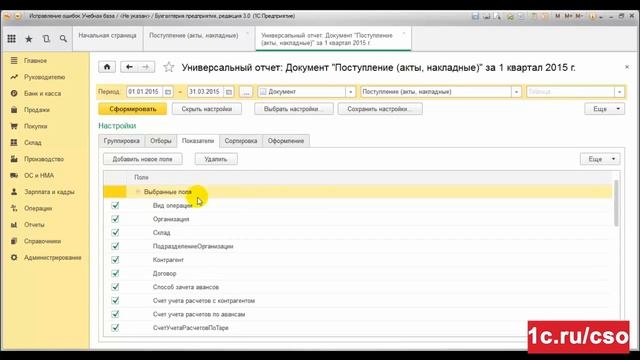Collapse the Выбранные поля tree node
The image size is (640, 360).
138,191
